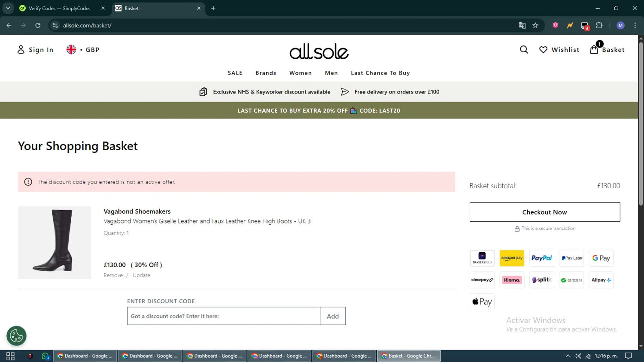Open Last Chance To Buy menu
This screenshot has height=362, width=644.
point(380,73)
